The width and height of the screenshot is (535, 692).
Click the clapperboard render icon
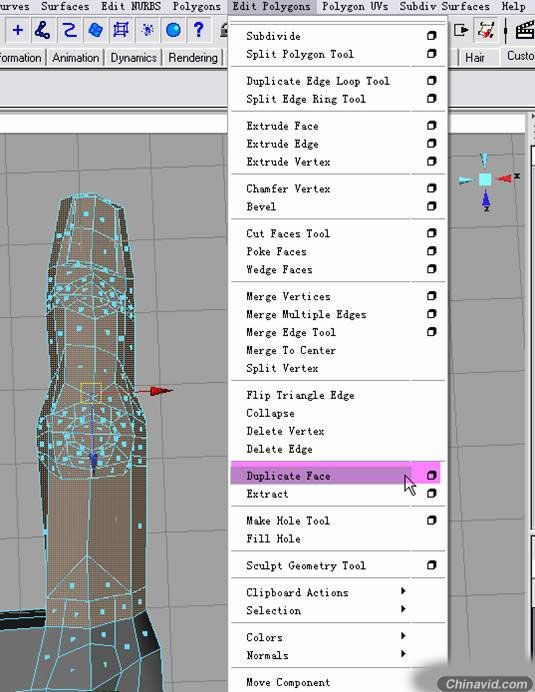525,30
